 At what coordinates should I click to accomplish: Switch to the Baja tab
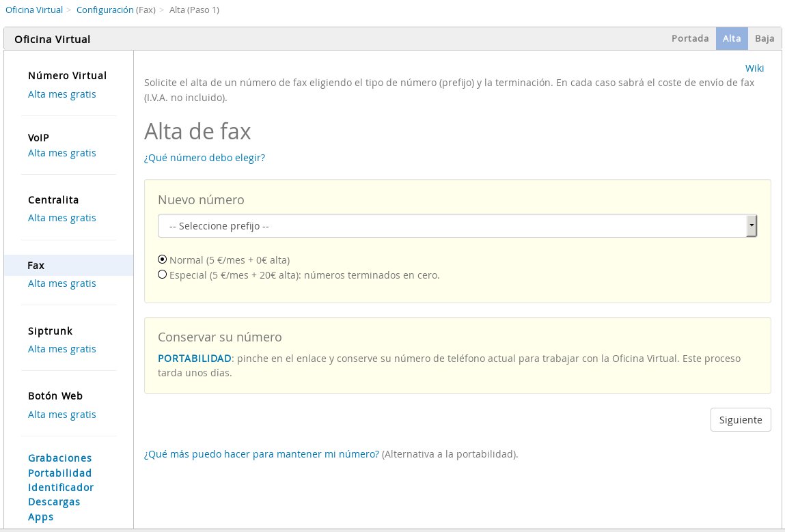click(765, 38)
